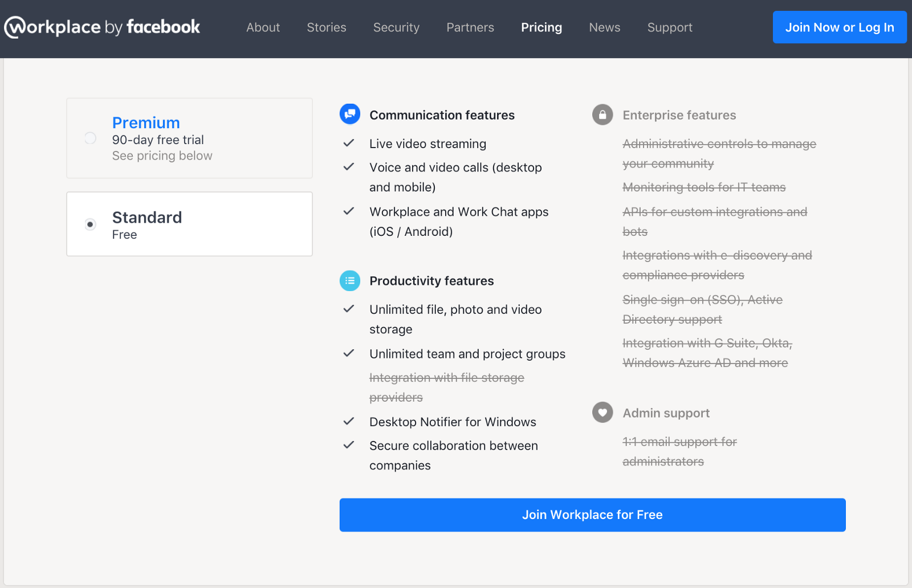This screenshot has height=588, width=912.
Task: Click the checkmark beside Desktop Notifier for Windows
Action: tap(349, 422)
